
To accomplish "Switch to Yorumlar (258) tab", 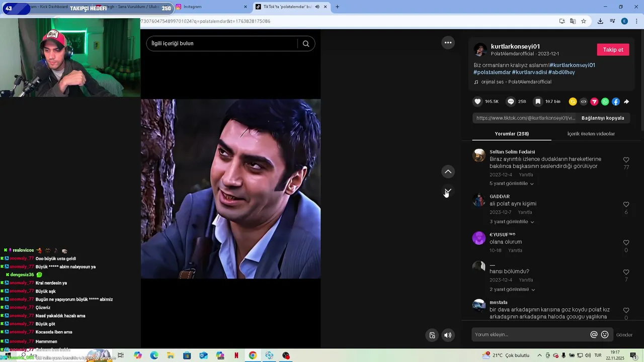I will click(512, 134).
